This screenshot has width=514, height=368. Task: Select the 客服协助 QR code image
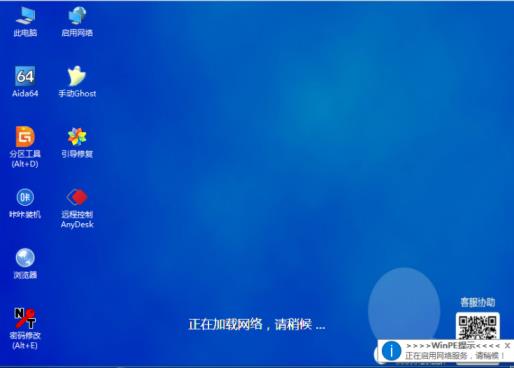[x=478, y=326]
